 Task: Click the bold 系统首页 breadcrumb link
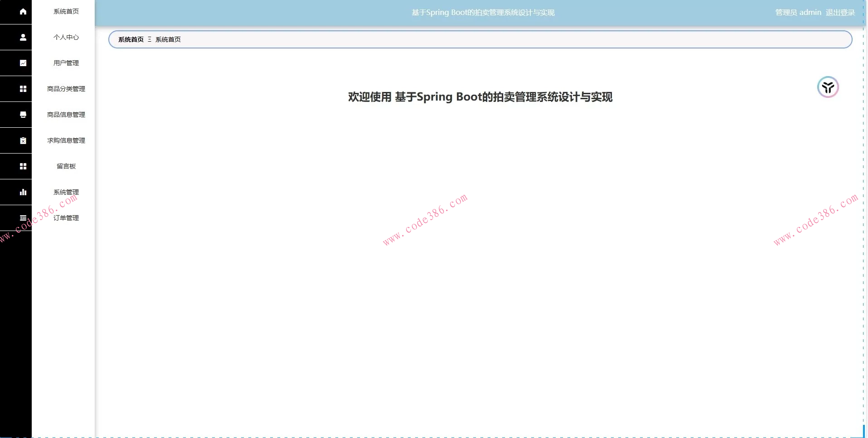[131, 39]
